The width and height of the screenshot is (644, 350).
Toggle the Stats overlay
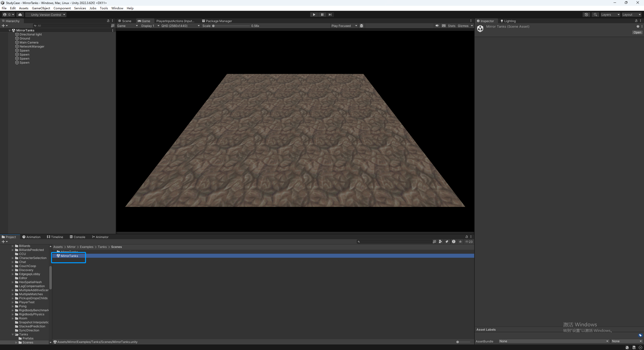click(x=451, y=26)
